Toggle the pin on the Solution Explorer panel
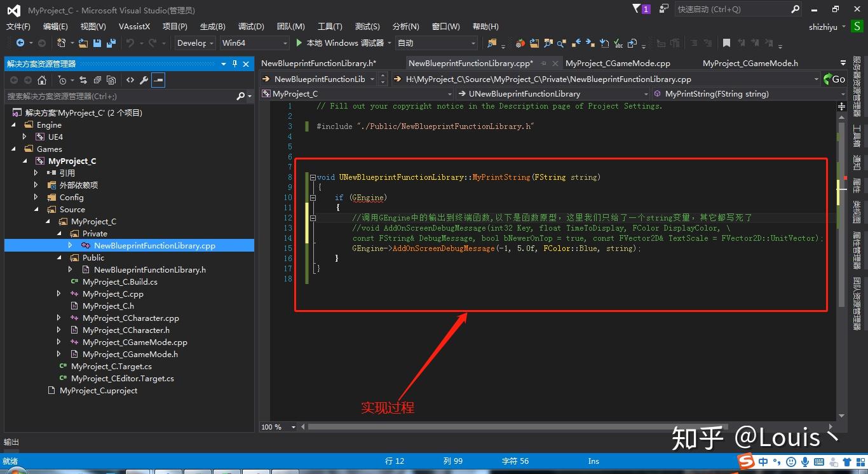Image resolution: width=868 pixels, height=474 pixels. pyautogui.click(x=234, y=64)
